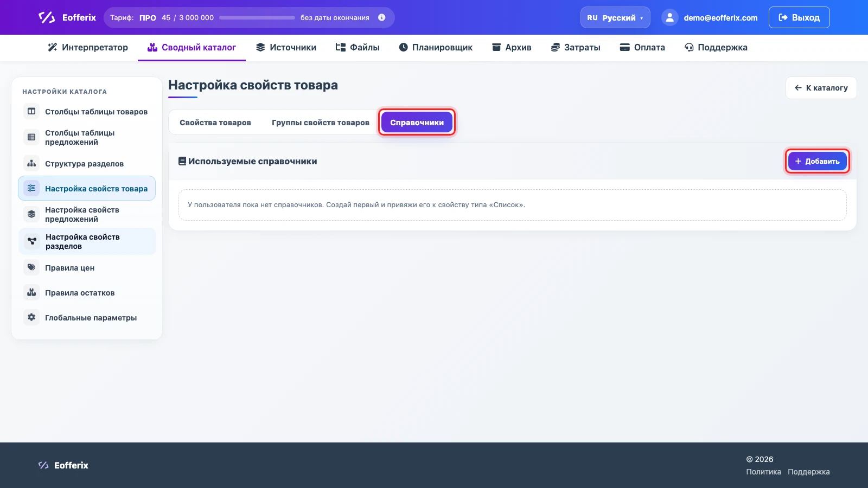This screenshot has width=868, height=488.
Task: Open the Затраты menu item
Action: click(x=576, y=47)
